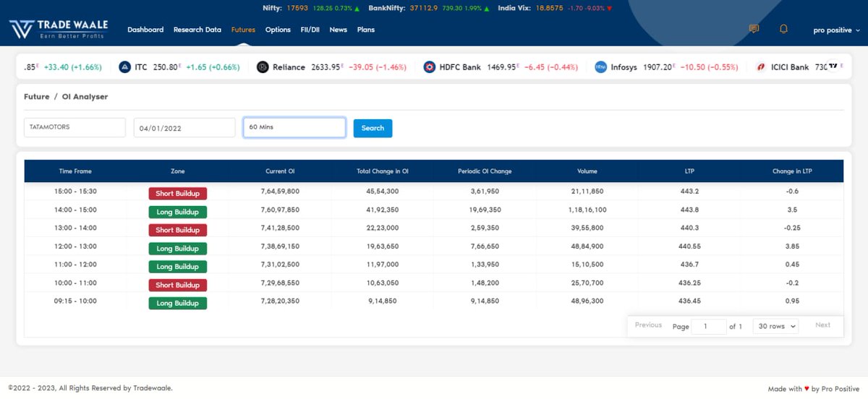This screenshot has height=399, width=868.
Task: Click the 15:00 - 15:30 time frame cell
Action: [75, 192]
